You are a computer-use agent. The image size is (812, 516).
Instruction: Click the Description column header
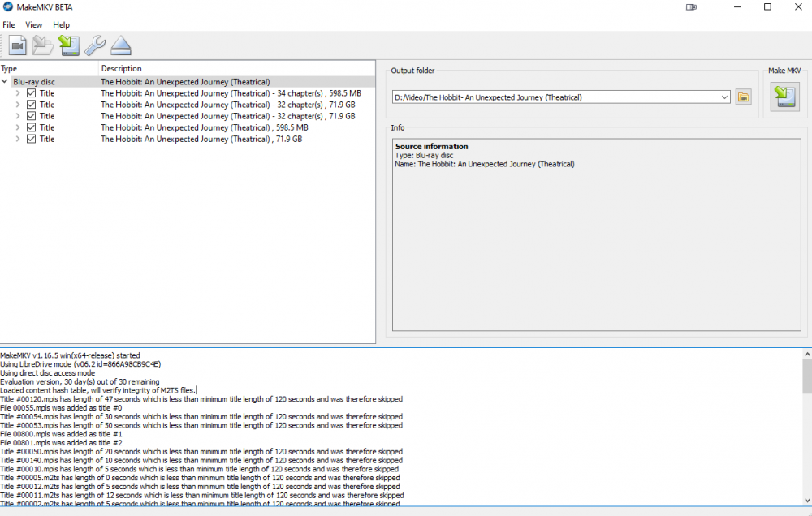pos(236,68)
